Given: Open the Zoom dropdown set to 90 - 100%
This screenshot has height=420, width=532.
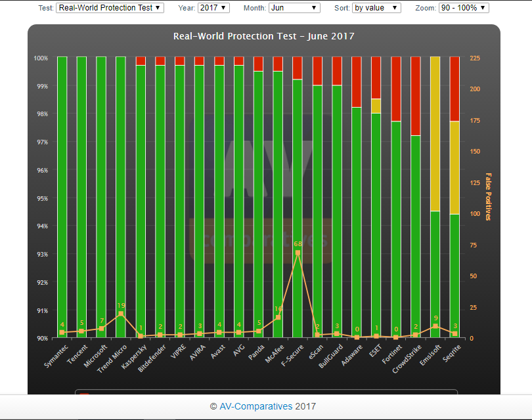Looking at the screenshot, I should coord(464,8).
